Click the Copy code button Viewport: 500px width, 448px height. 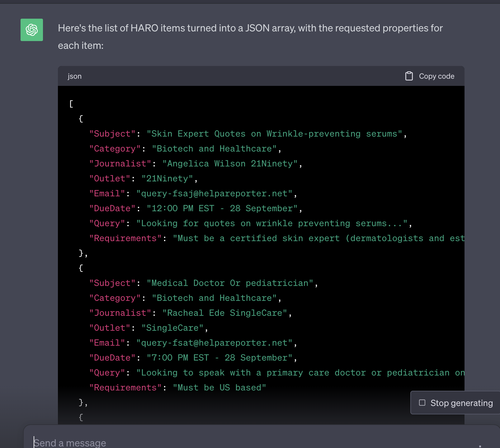tap(430, 76)
